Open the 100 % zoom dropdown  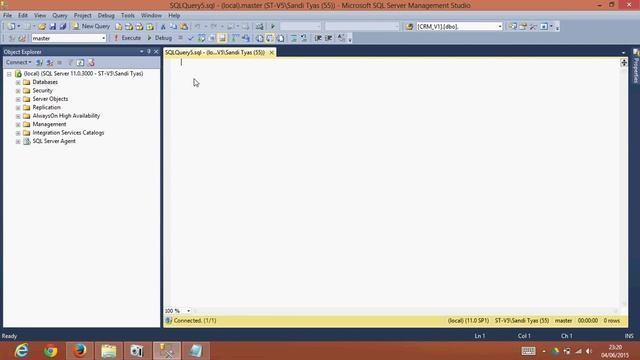pyautogui.click(x=188, y=311)
